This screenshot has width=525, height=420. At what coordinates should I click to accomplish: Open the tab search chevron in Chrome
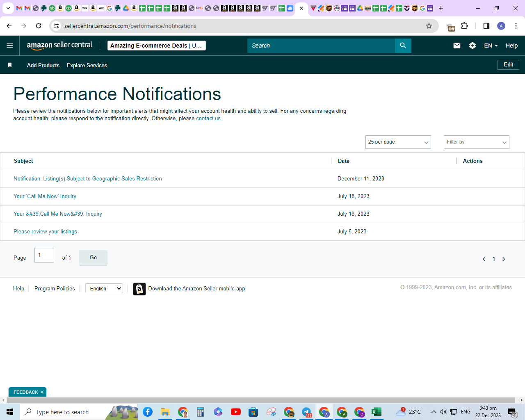point(8,8)
